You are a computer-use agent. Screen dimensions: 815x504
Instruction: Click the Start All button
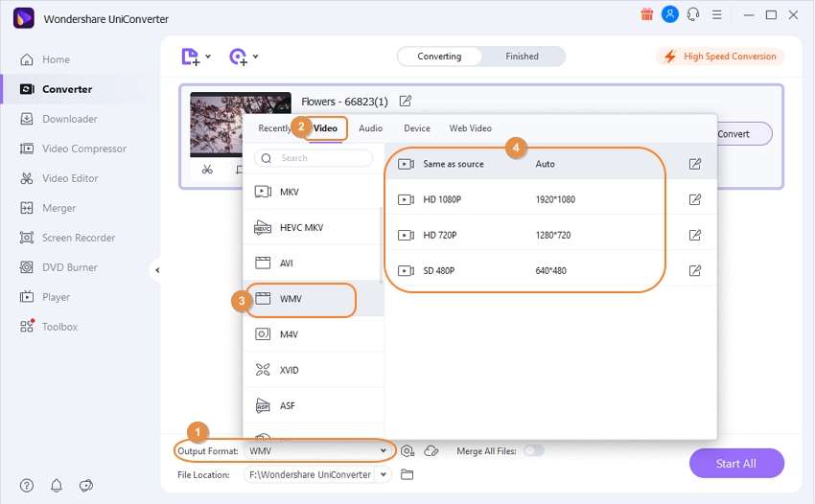(x=736, y=464)
